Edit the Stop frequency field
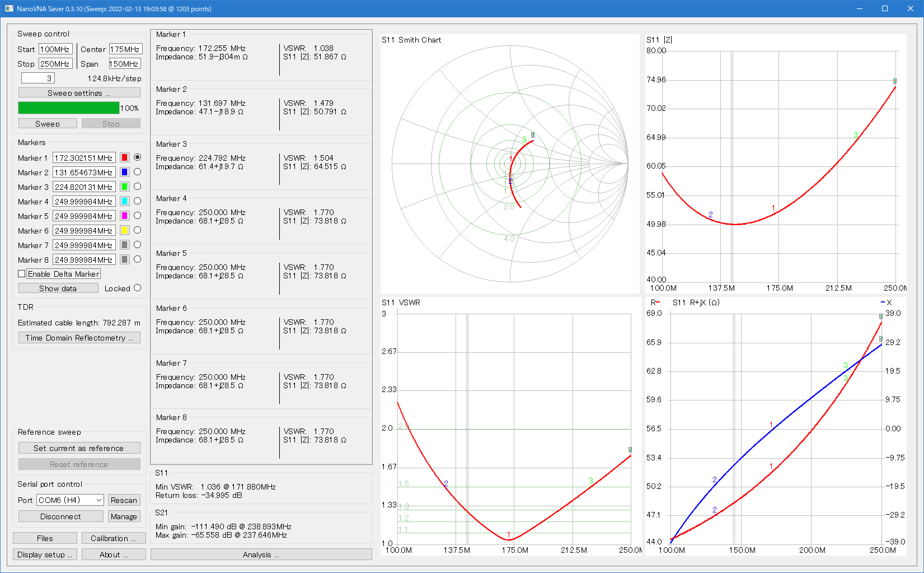 [55, 64]
